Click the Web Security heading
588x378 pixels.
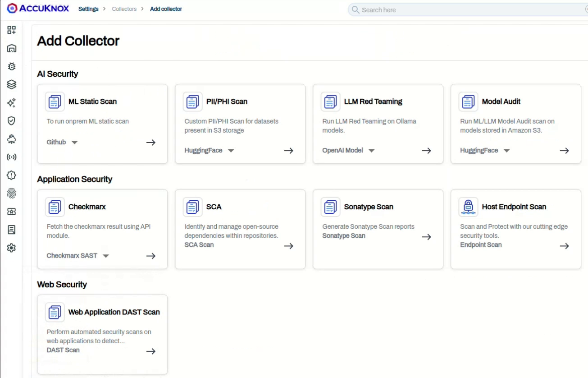pyautogui.click(x=62, y=285)
